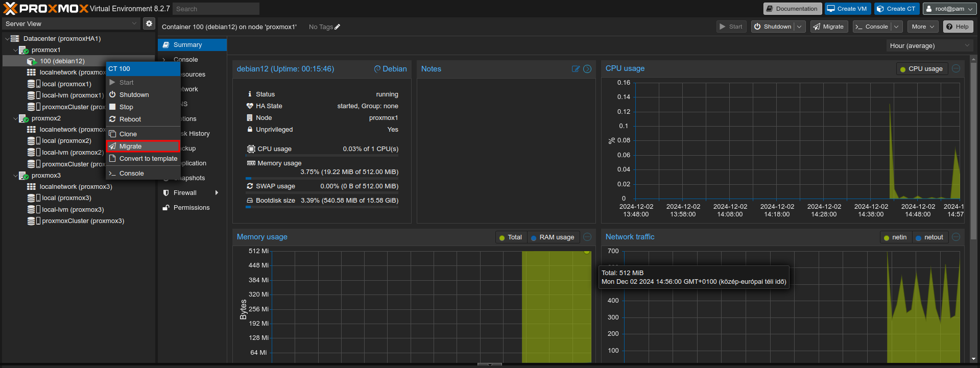The height and width of the screenshot is (368, 980).
Task: Toggle the netin legend series
Action: pyautogui.click(x=896, y=237)
